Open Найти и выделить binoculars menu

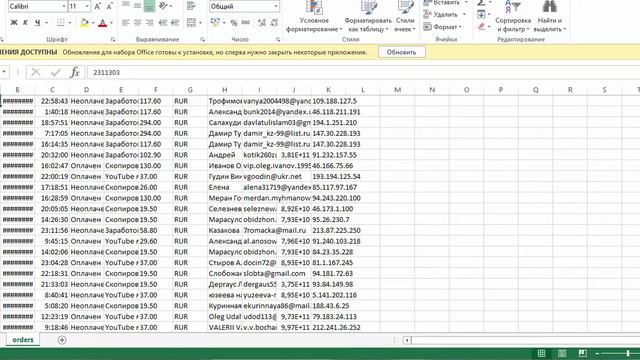tap(550, 17)
